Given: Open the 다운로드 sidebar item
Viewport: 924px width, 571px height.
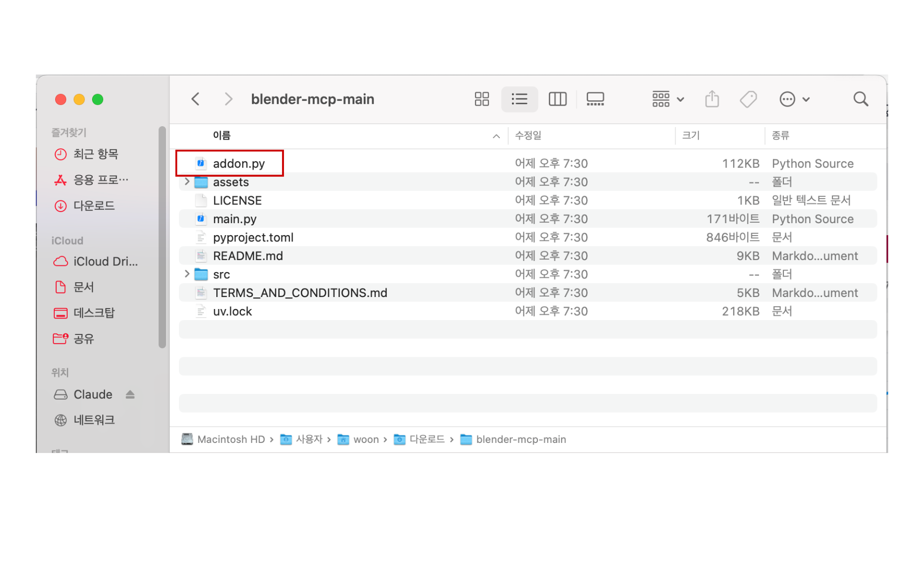Looking at the screenshot, I should [94, 206].
